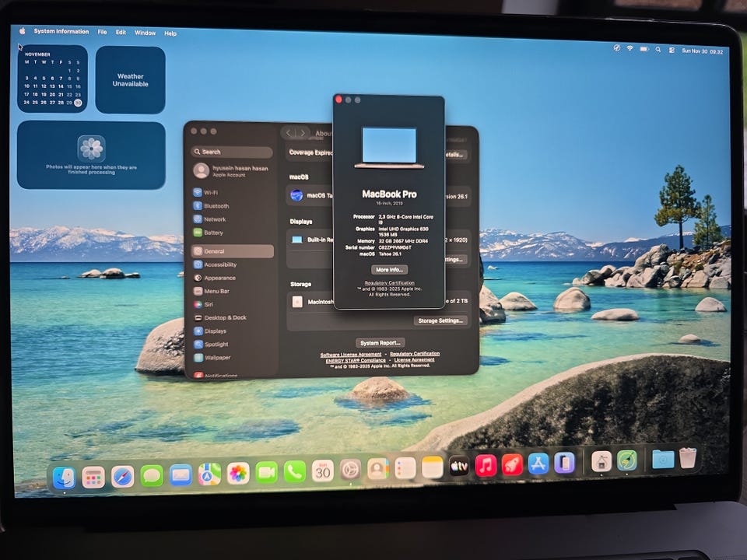Viewport: 747px width, 560px height.
Task: Click the date and time in the menu bar
Action: 702,51
